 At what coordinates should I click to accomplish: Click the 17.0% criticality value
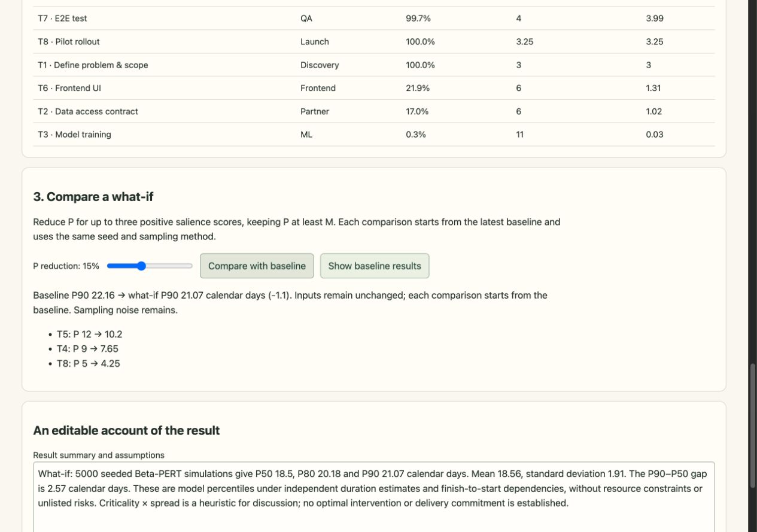coord(418,111)
